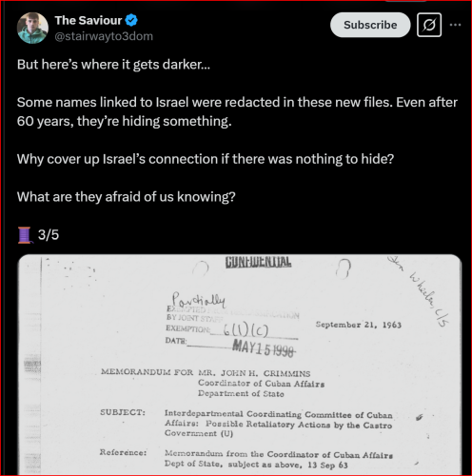Image resolution: width=472 pixels, height=476 pixels.
Task: Click the thread spool emoji
Action: 25,235
